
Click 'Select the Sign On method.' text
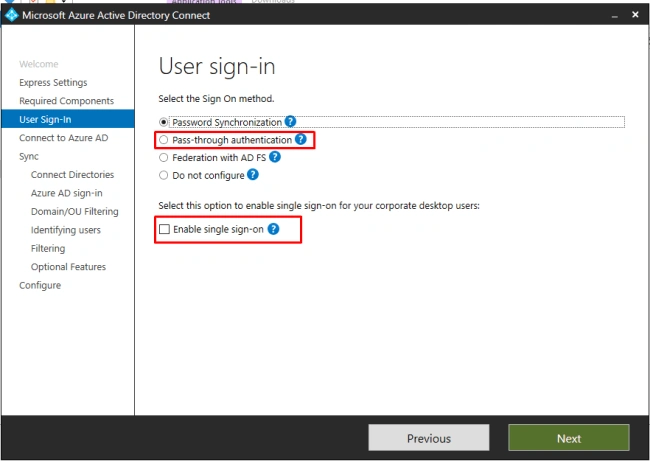[x=216, y=99]
